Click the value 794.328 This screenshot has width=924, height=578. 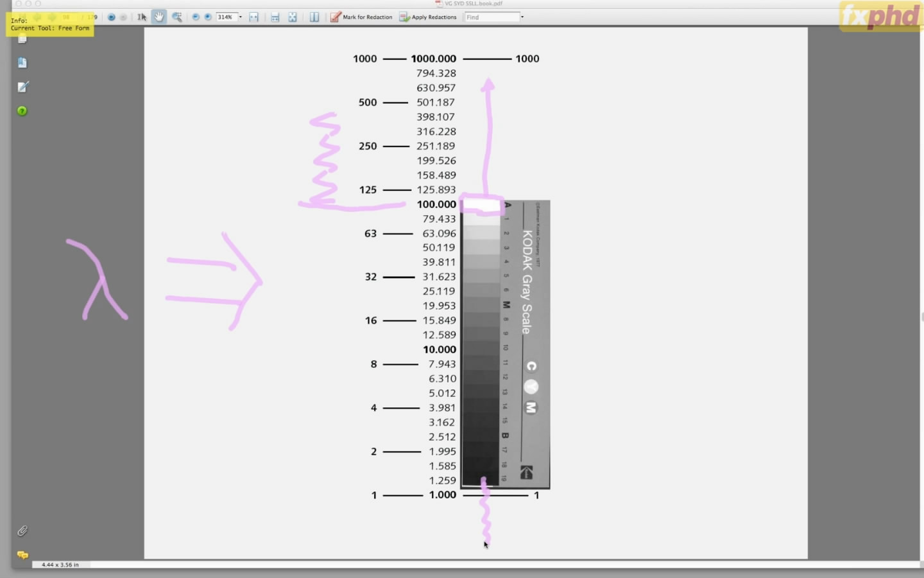click(x=436, y=73)
